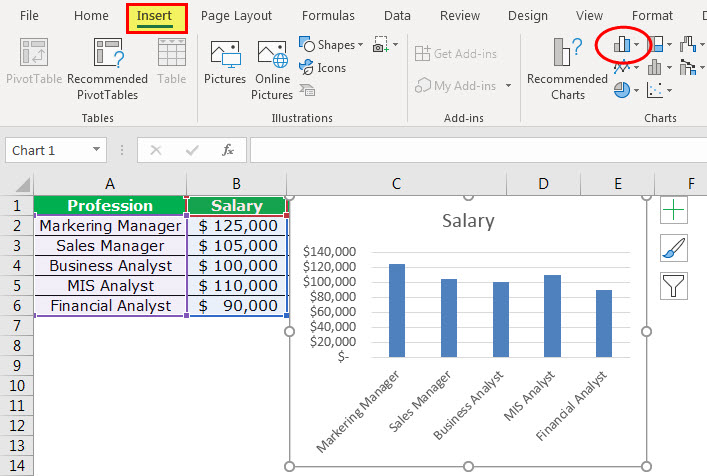Click the formula bar input field
This screenshot has height=476, width=707.
(470, 150)
